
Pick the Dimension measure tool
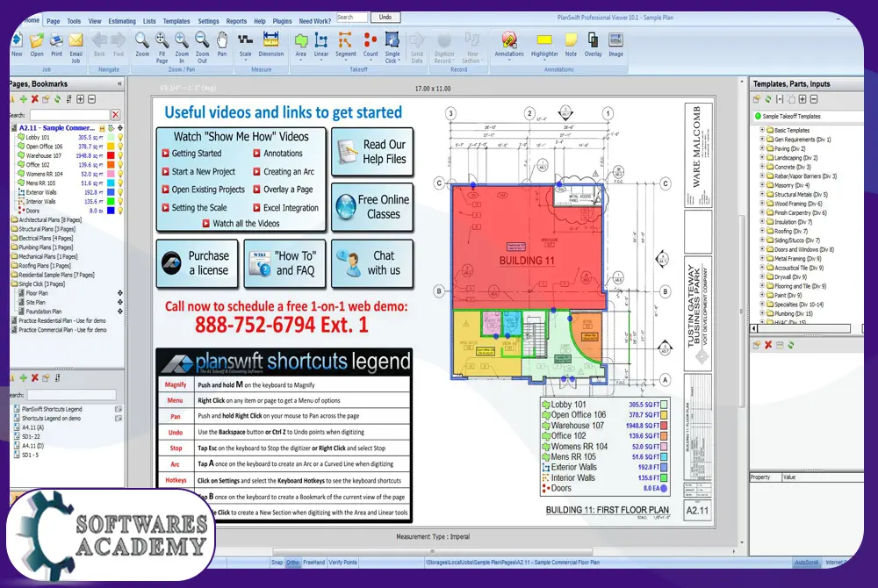271,46
